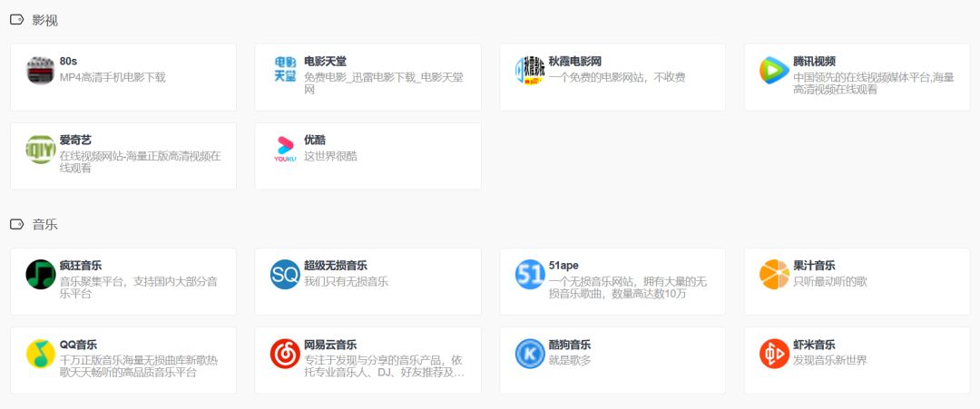The height and width of the screenshot is (409, 980).
Task: Open the 爱奇艺 title link
Action: click(75, 140)
